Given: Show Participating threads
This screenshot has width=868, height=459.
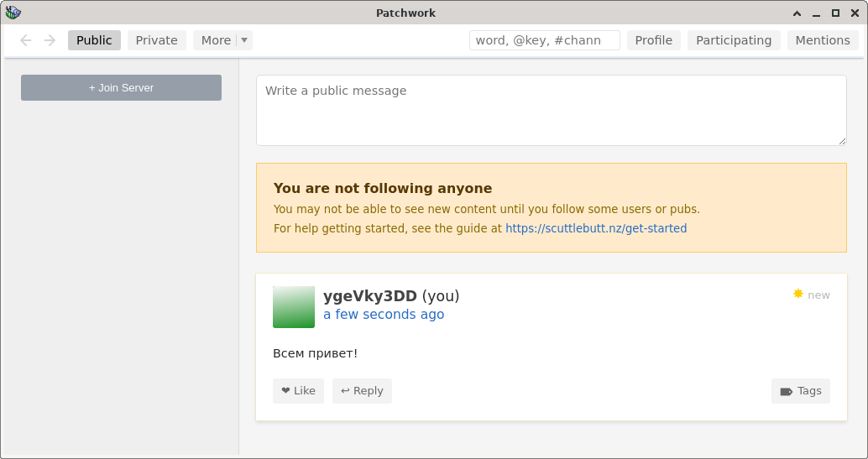Looking at the screenshot, I should click(734, 40).
